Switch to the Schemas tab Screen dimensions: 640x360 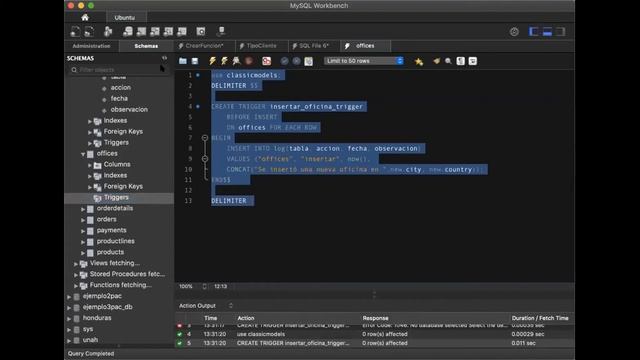point(146,46)
